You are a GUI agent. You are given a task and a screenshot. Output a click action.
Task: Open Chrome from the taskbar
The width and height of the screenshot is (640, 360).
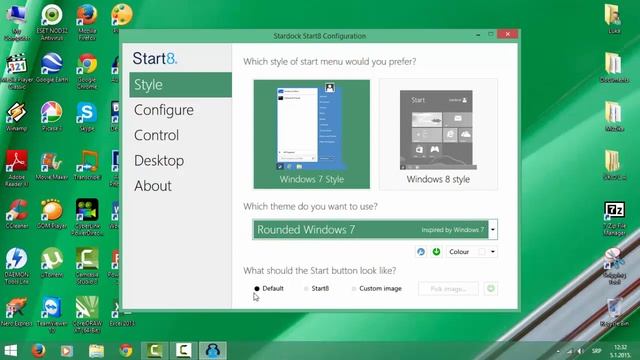(x=126, y=351)
